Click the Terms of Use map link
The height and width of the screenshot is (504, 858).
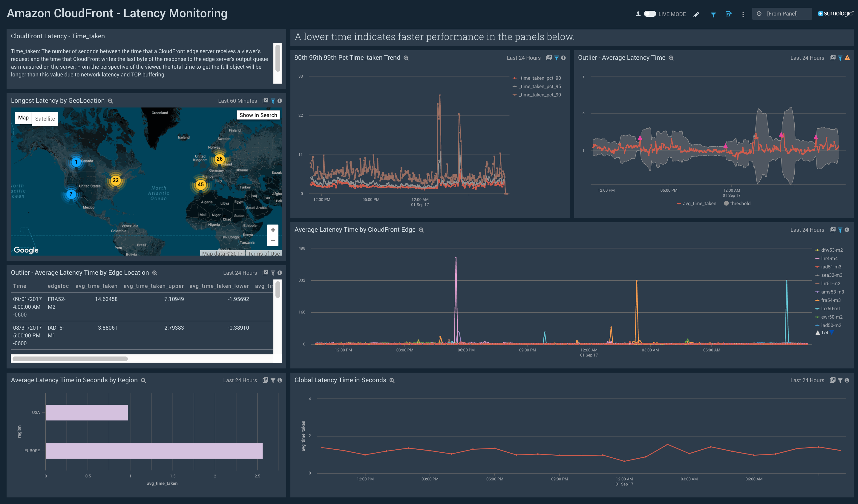tap(263, 253)
